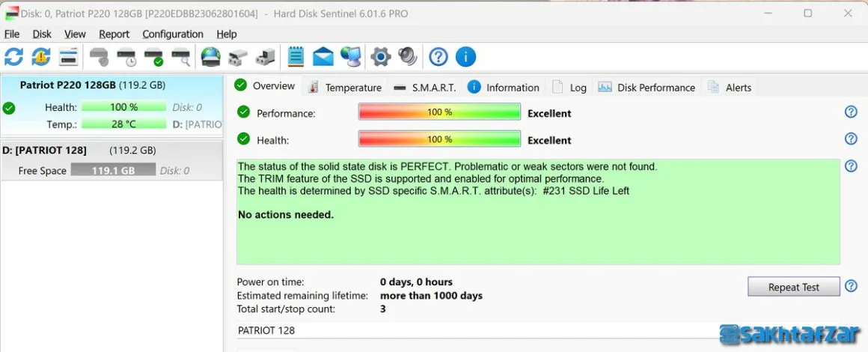Image resolution: width=868 pixels, height=352 pixels.
Task: Switch to the Temperature tab
Action: coord(346,88)
